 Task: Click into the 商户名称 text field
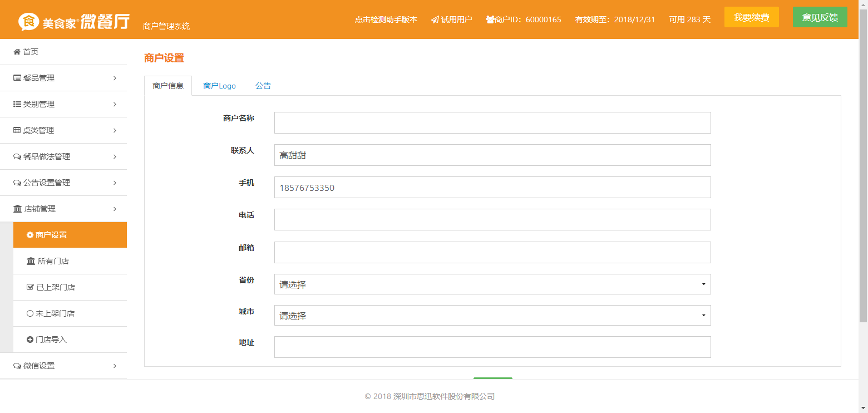tap(492, 122)
